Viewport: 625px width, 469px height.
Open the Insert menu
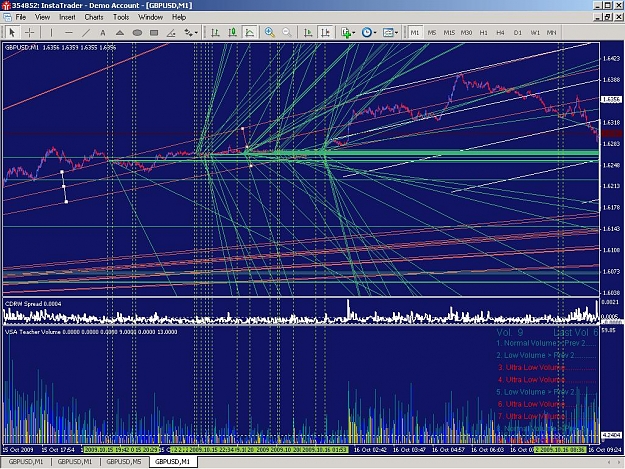(67, 17)
